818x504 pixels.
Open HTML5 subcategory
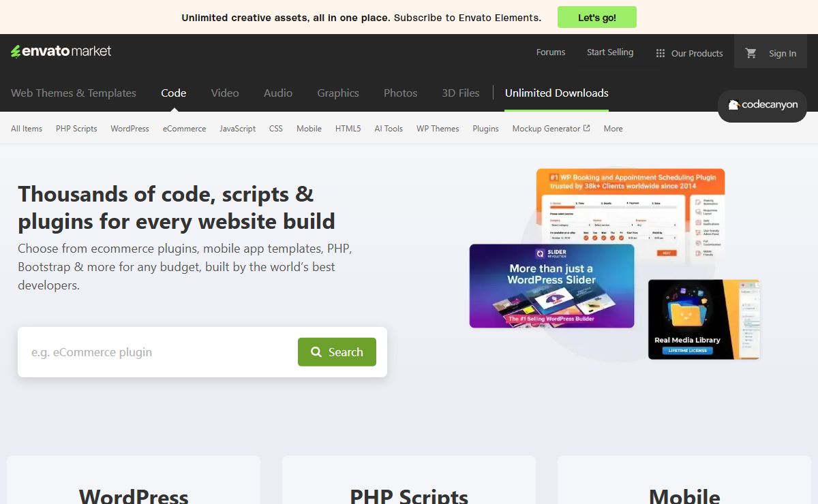coord(348,129)
